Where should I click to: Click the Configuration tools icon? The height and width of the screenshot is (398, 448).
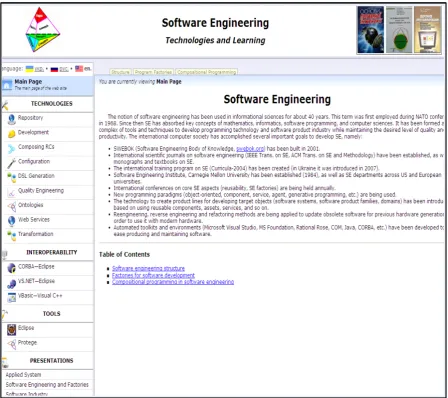[11, 163]
